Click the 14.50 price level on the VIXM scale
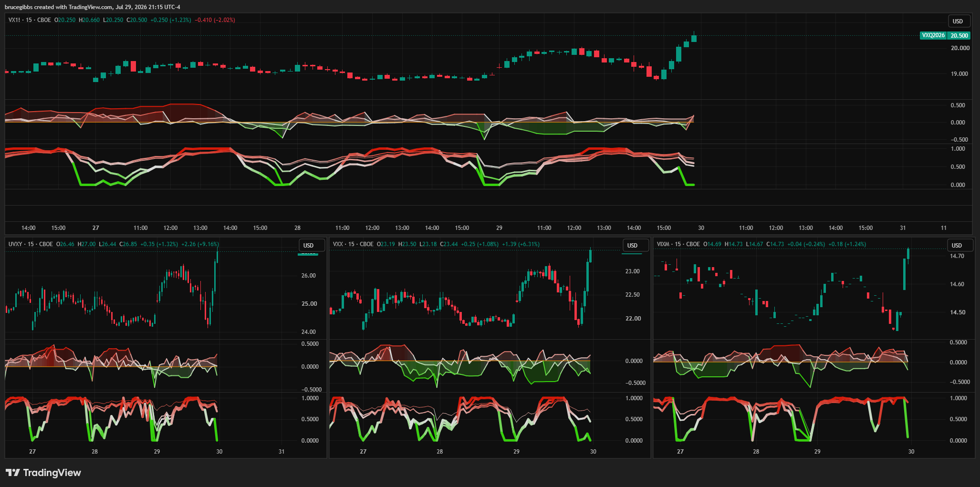980x487 pixels. [957, 312]
